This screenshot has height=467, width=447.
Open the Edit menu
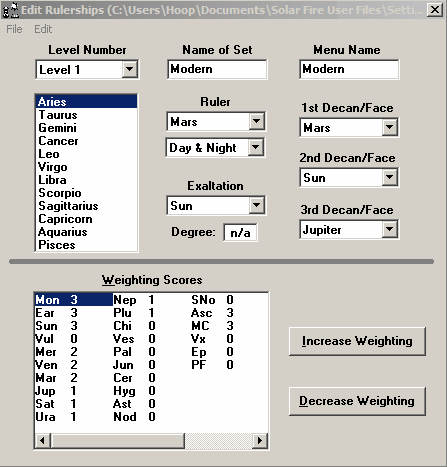coord(43,29)
